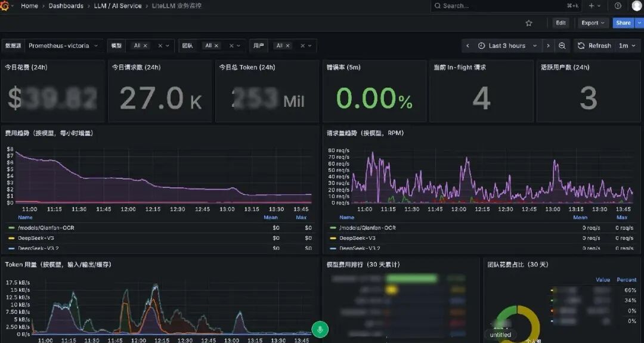Open the 1m auto-refresh interval dropdown
644x343 pixels.
627,45
